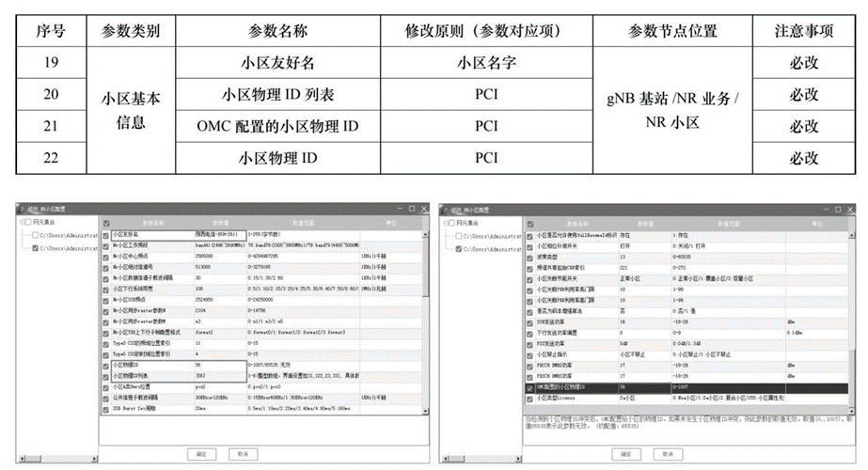Uncheck the 小区禁止指示 row checkbox

pos(529,355)
